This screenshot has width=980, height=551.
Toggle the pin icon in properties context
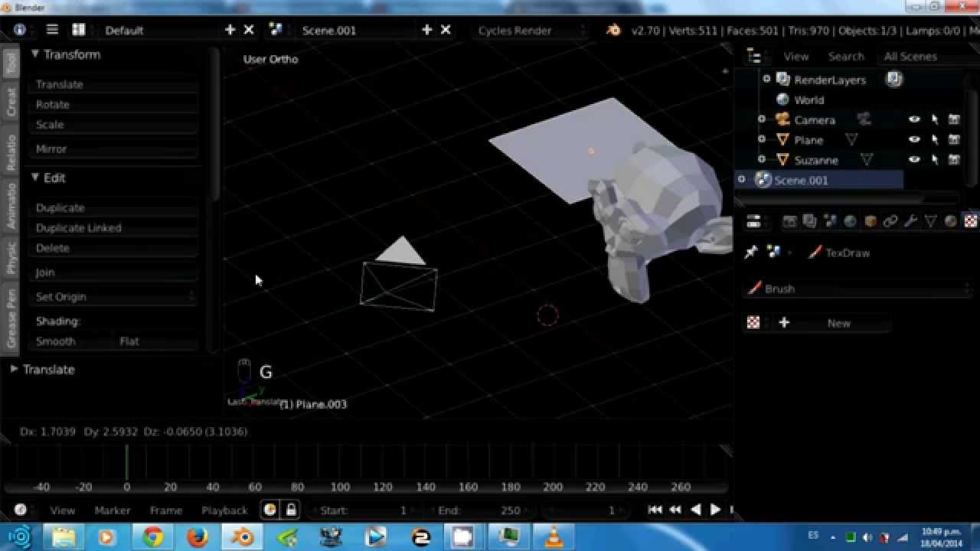point(751,252)
